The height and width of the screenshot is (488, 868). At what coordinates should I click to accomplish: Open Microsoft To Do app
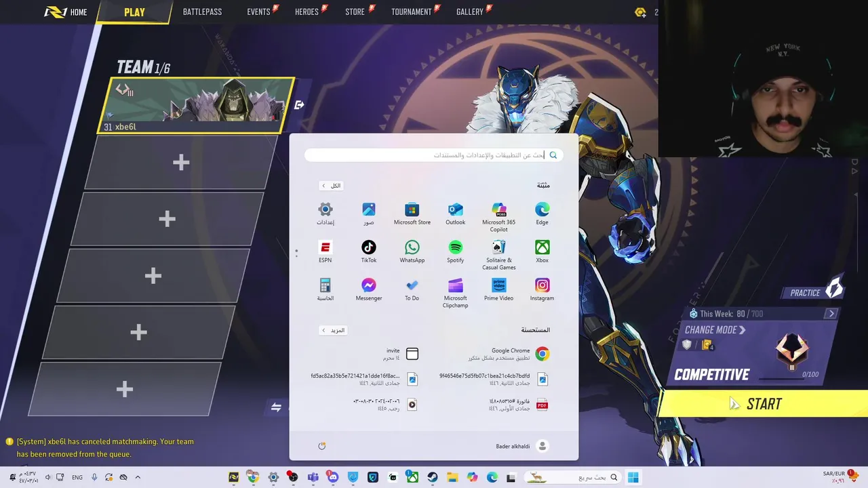pyautogui.click(x=412, y=289)
